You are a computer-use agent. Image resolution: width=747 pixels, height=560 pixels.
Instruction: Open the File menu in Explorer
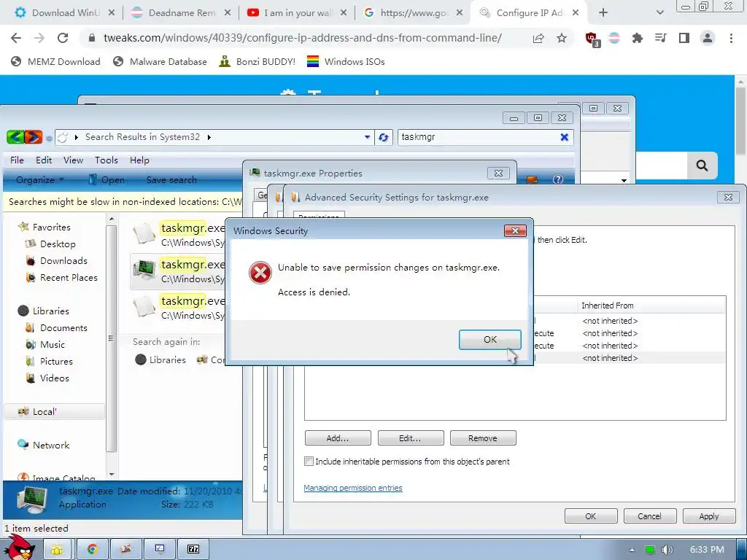point(17,160)
